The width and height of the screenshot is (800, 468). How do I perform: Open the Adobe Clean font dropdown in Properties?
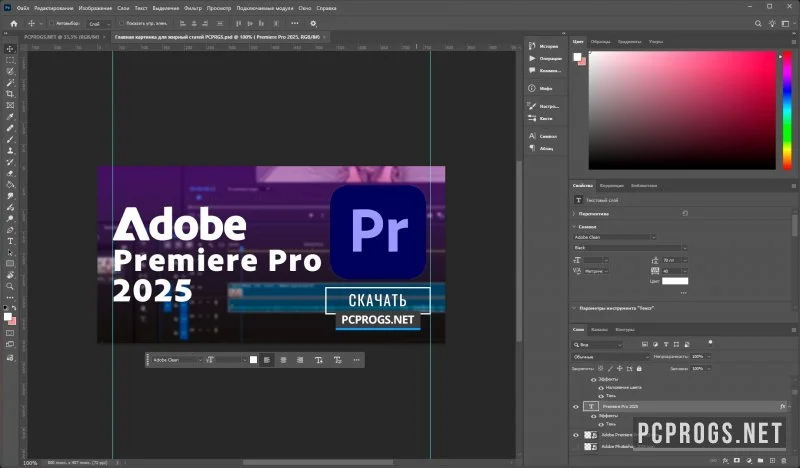614,237
